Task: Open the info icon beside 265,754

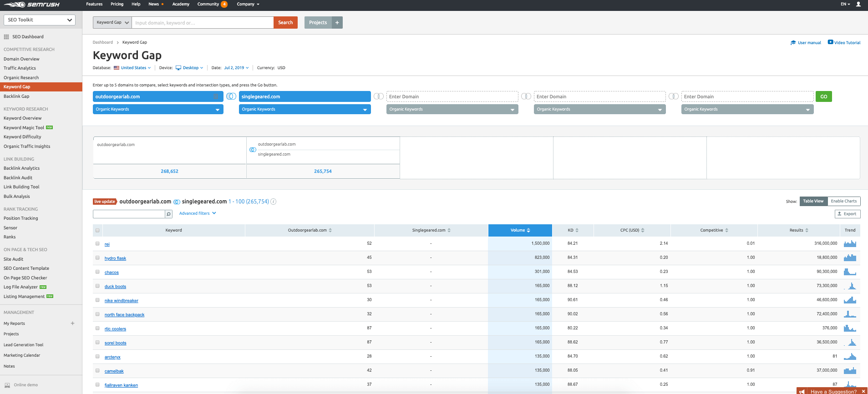Action: (274, 202)
